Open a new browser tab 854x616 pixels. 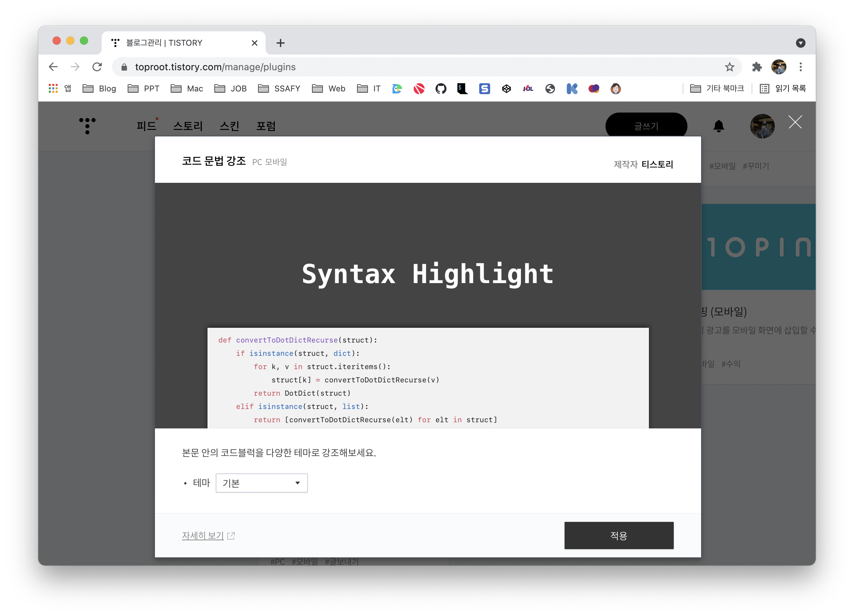[x=280, y=43]
